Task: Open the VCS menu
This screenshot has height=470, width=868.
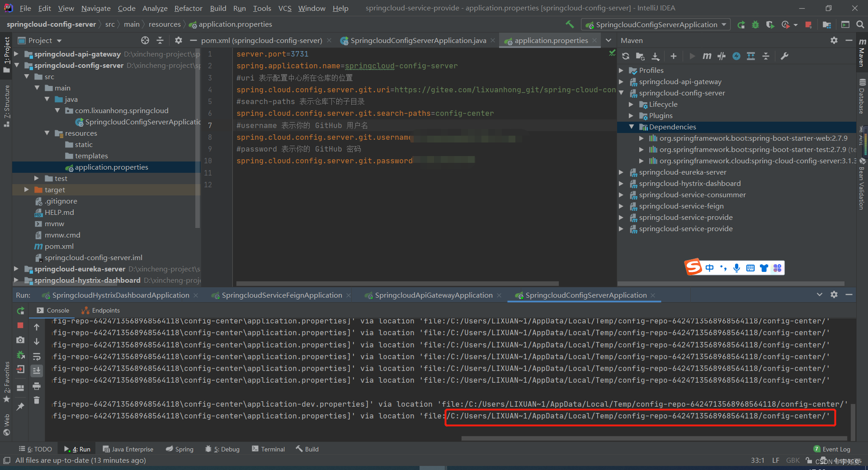Action: (x=285, y=8)
